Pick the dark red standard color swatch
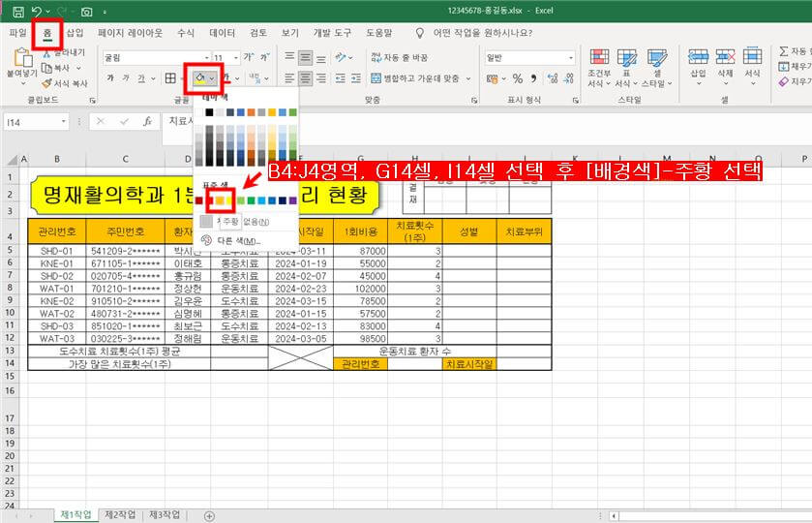This screenshot has width=812, height=523. (199, 200)
